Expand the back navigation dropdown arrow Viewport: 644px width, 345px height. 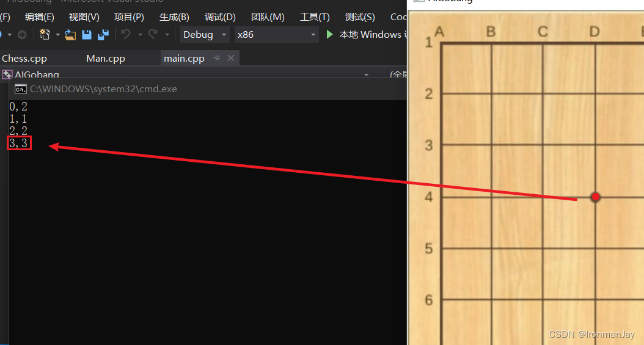9,35
